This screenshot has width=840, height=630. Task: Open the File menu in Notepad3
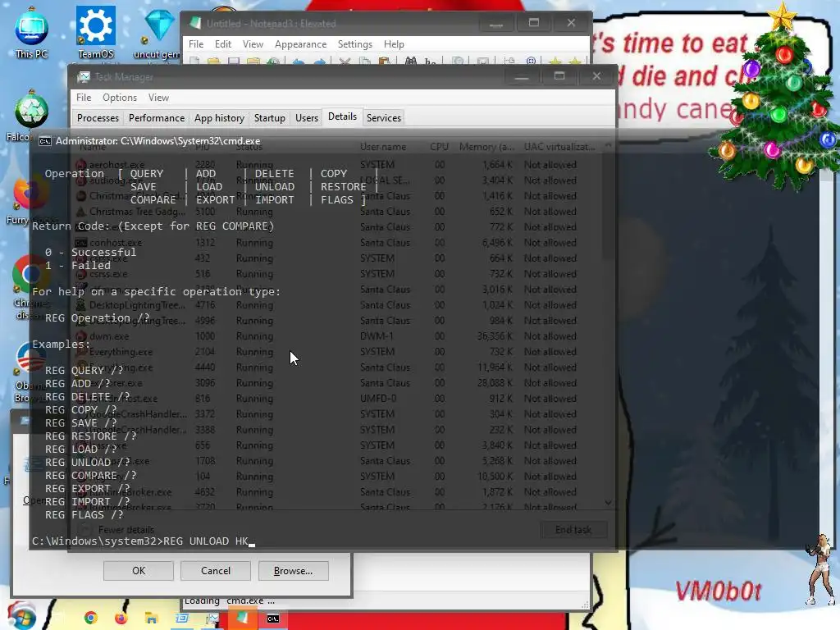[x=196, y=44]
